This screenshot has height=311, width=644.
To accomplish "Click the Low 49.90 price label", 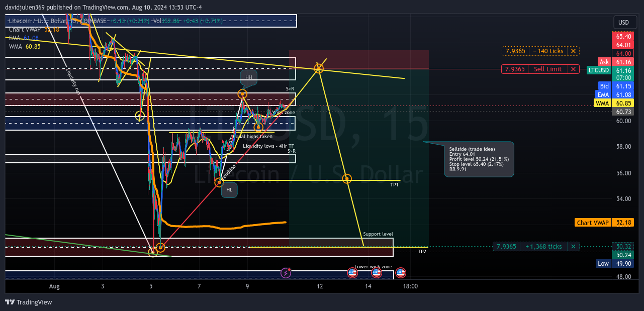I will 616,263.
